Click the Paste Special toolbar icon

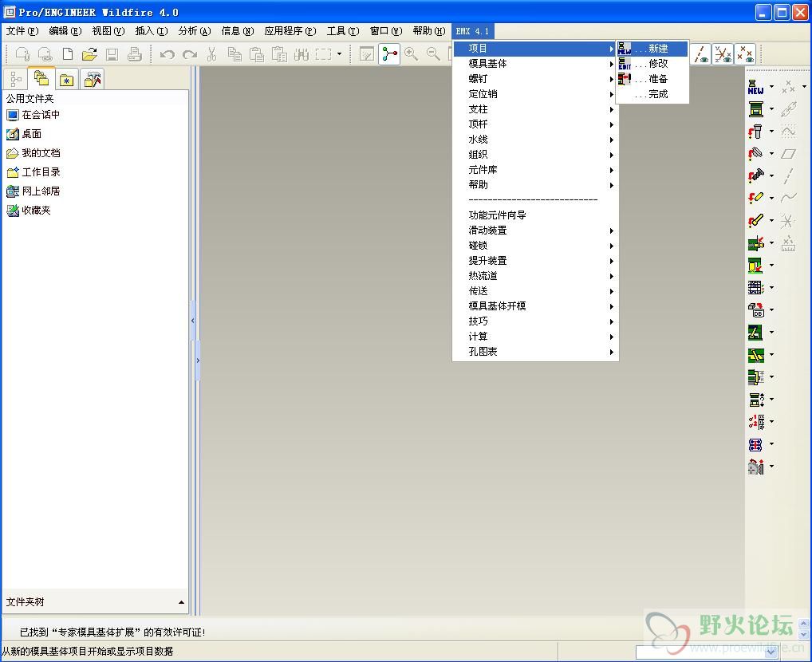click(x=279, y=54)
